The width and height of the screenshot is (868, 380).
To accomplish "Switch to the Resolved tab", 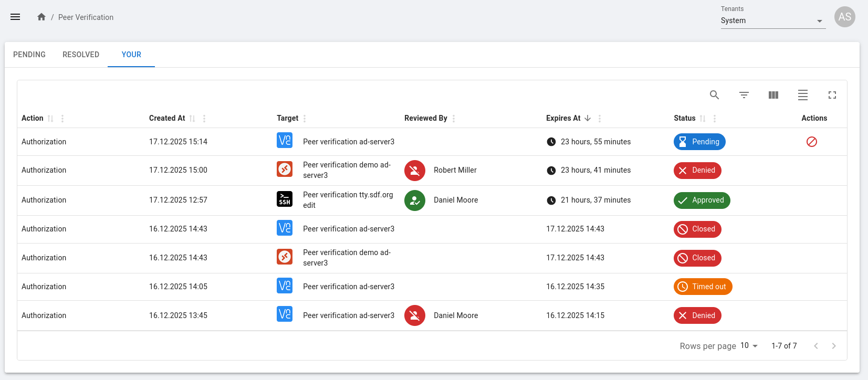I will click(x=81, y=55).
